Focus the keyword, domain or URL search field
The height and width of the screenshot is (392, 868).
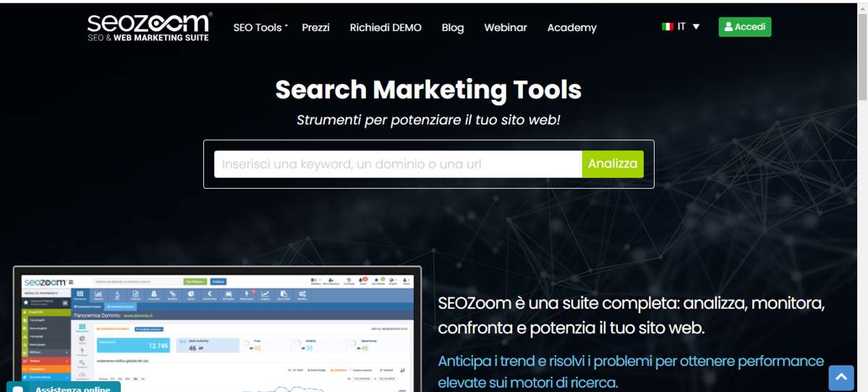[x=399, y=164]
